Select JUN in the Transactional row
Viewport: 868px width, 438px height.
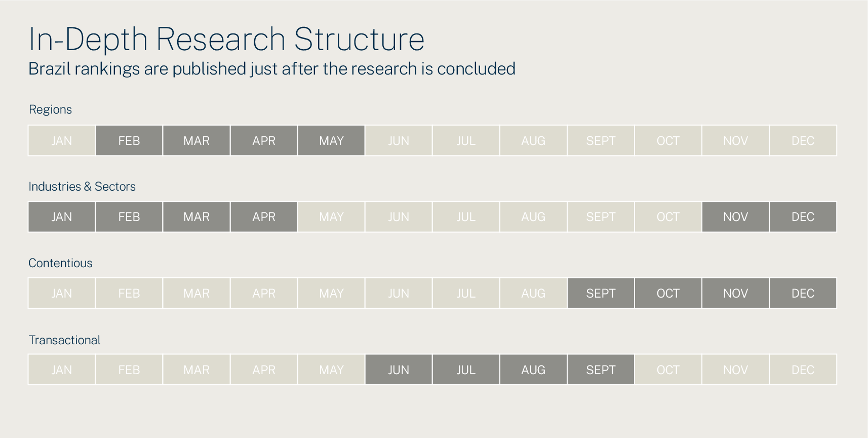click(399, 370)
